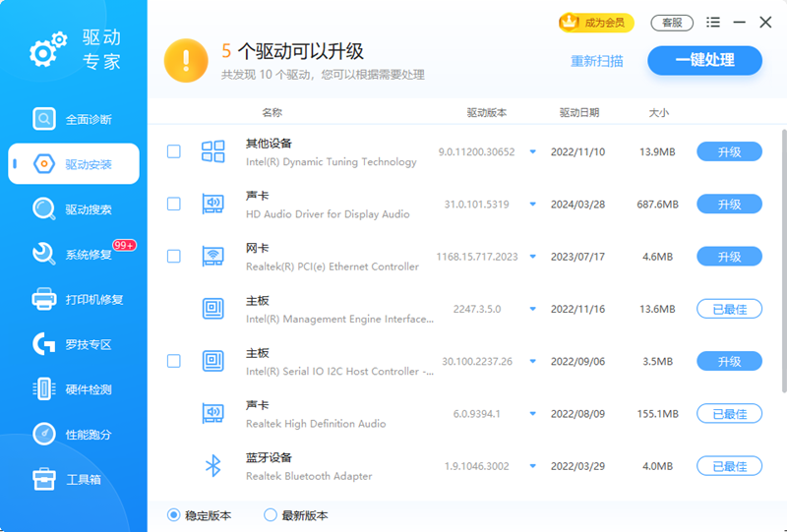Click 已最佳 for Realtek High Definition Audio

pyautogui.click(x=729, y=414)
